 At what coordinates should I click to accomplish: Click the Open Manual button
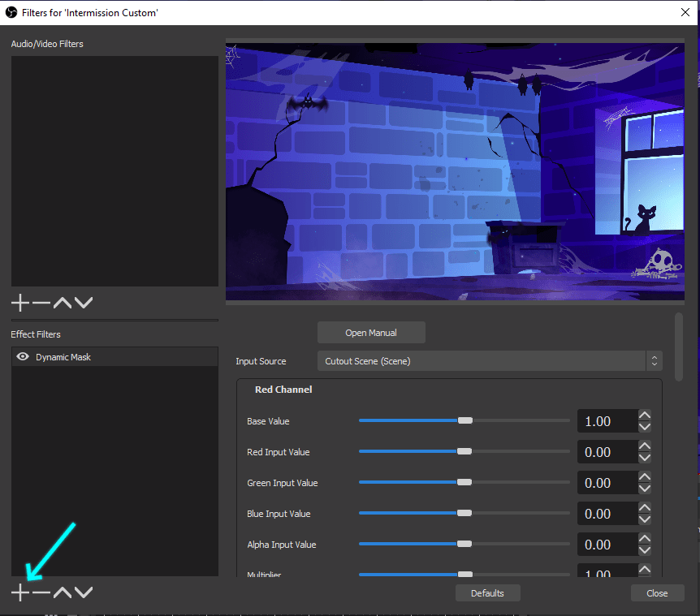371,333
